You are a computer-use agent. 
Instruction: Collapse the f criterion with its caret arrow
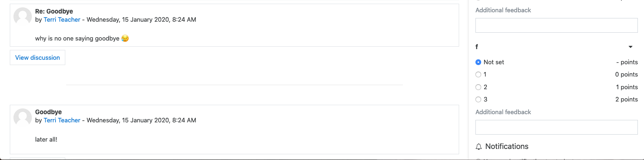pos(631,47)
